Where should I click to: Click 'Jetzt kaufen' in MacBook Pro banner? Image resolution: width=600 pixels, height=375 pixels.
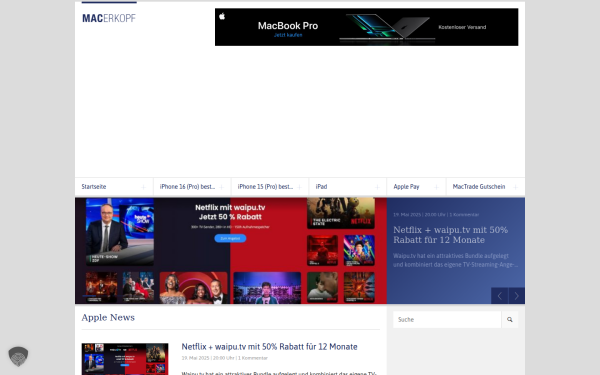point(288,35)
